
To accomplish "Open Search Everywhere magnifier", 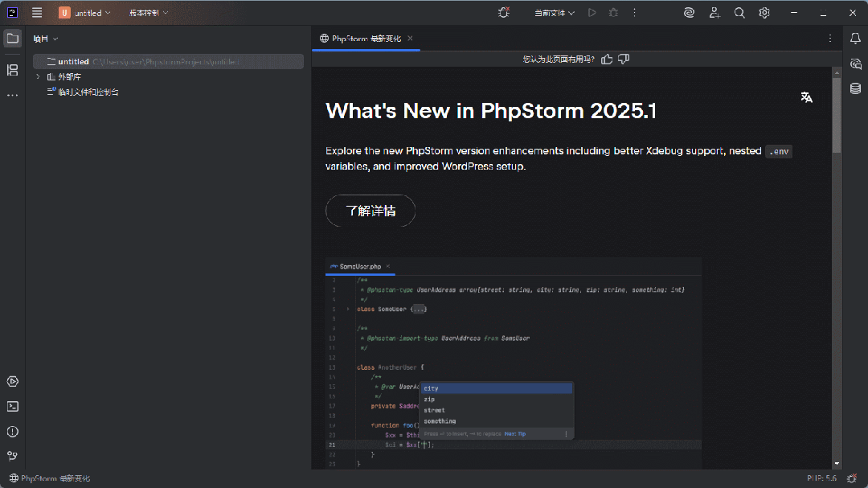I will click(739, 12).
